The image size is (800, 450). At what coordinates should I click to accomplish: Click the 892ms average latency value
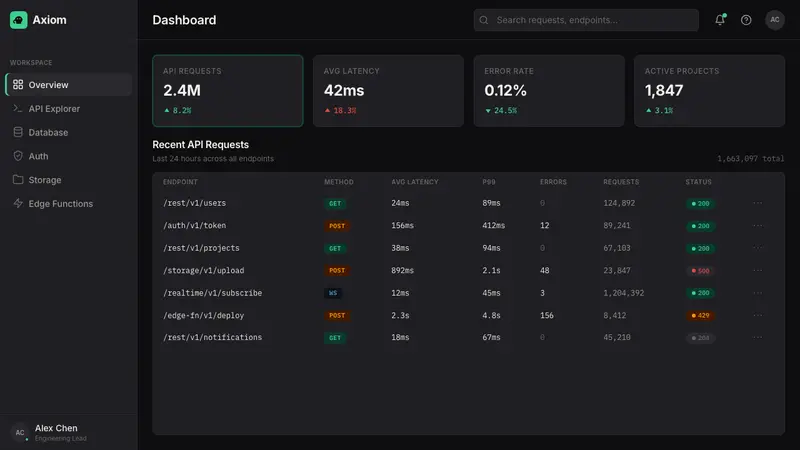pyautogui.click(x=403, y=270)
